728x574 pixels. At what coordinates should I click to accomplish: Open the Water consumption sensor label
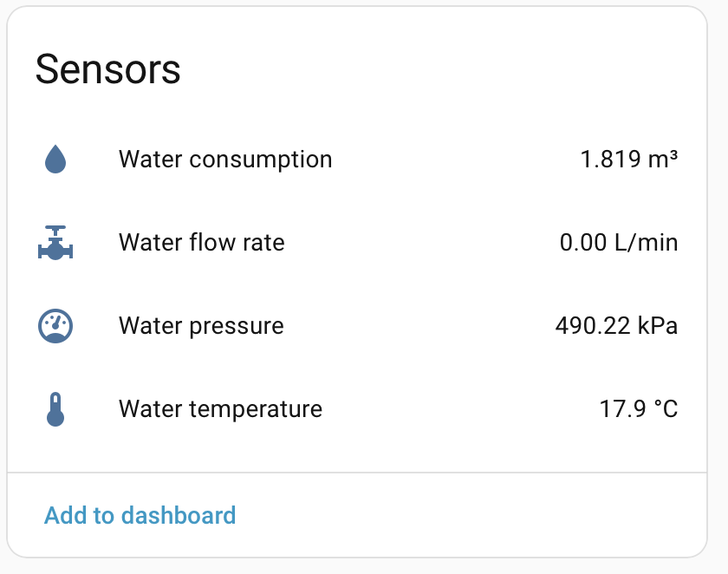(225, 160)
